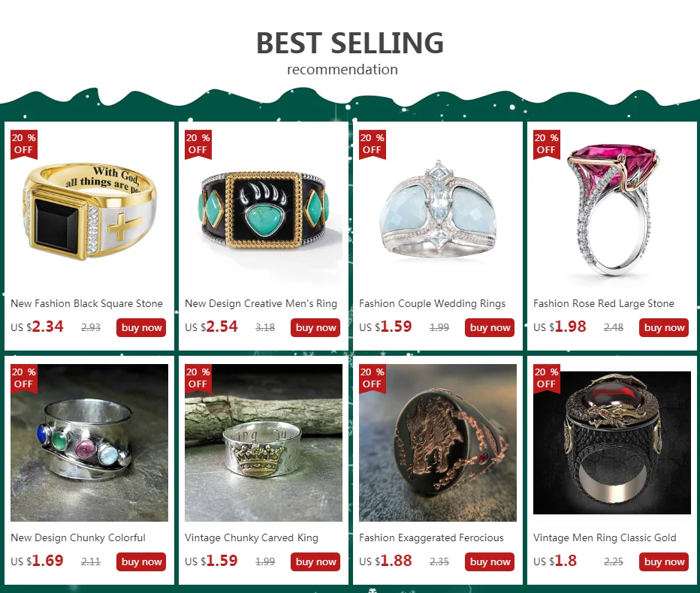The width and height of the screenshot is (700, 593).
Task: Click buy now for Rose Red Large Stone
Action: coord(664,327)
